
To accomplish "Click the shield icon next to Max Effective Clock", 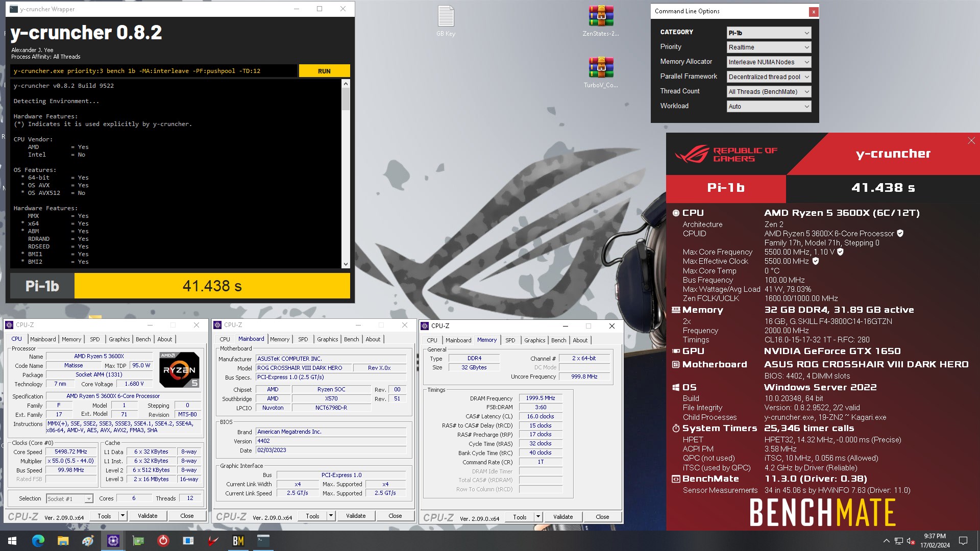I will pyautogui.click(x=816, y=261).
